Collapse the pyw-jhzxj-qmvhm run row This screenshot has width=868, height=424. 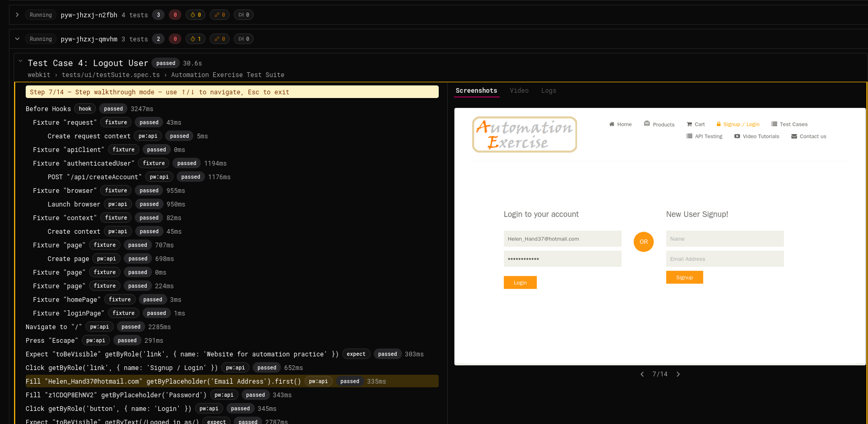coord(17,39)
